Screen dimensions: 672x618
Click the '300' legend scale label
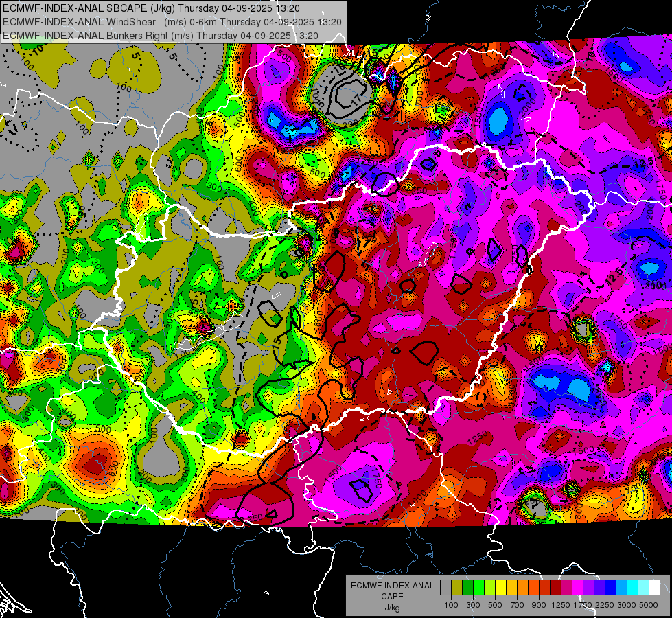[x=473, y=605]
